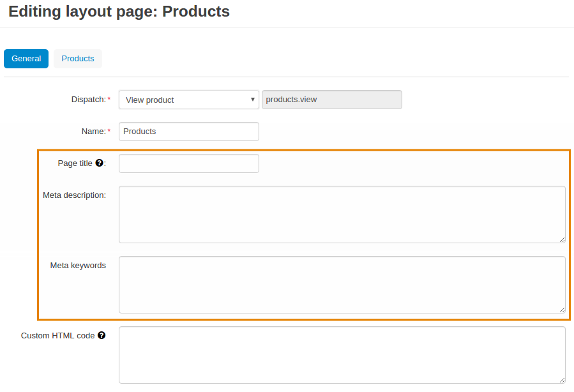Image resolution: width=574 pixels, height=392 pixels.
Task: Click into the Page title input
Action: tap(189, 163)
